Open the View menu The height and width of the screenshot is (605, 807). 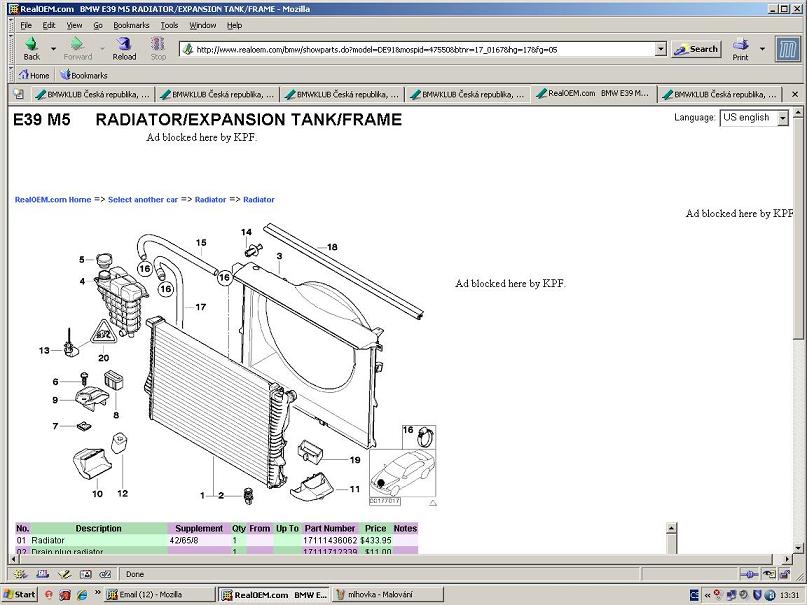(74, 25)
